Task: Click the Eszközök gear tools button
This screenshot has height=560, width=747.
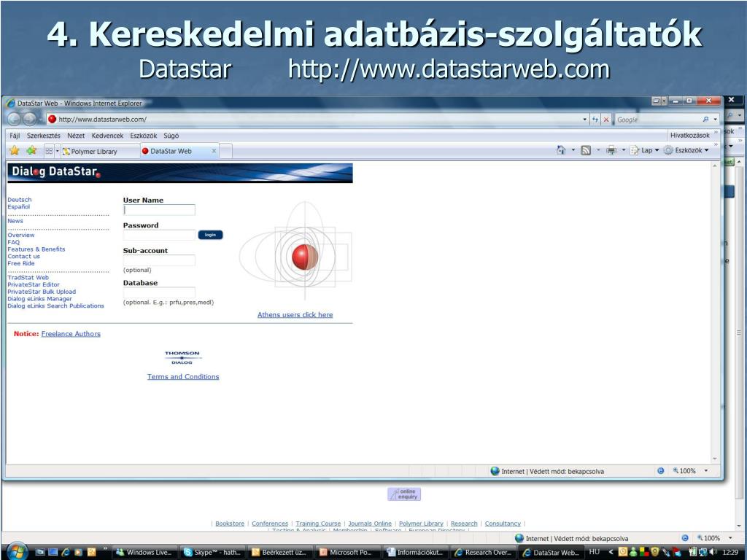Action: click(x=686, y=150)
